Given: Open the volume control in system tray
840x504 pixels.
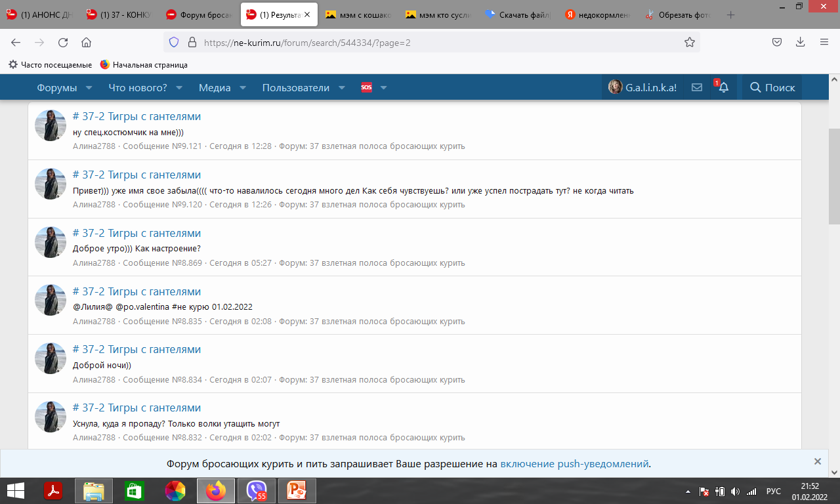Looking at the screenshot, I should (x=735, y=491).
